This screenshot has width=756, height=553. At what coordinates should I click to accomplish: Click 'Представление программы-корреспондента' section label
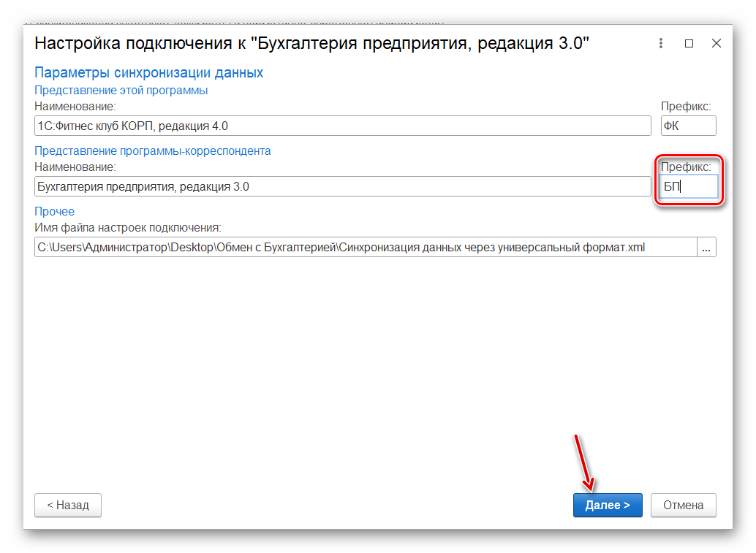click(153, 150)
